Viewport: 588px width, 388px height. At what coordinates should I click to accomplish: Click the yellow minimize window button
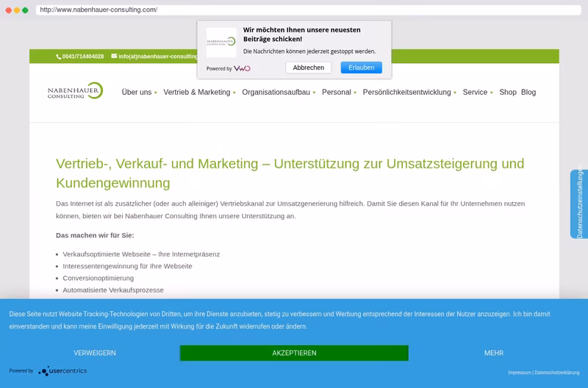pyautogui.click(x=17, y=10)
